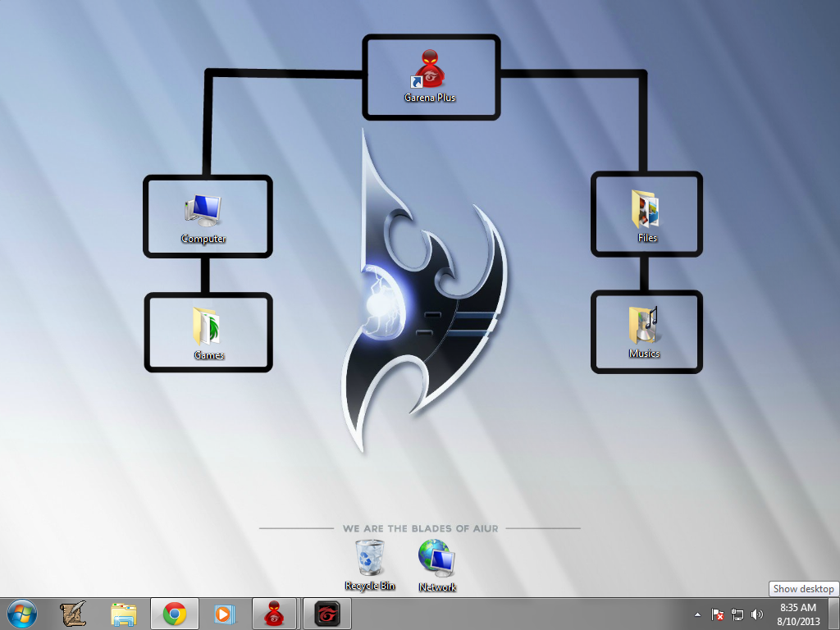840x630 pixels.
Task: Open Windows Explorer from the taskbar
Action: tap(124, 614)
